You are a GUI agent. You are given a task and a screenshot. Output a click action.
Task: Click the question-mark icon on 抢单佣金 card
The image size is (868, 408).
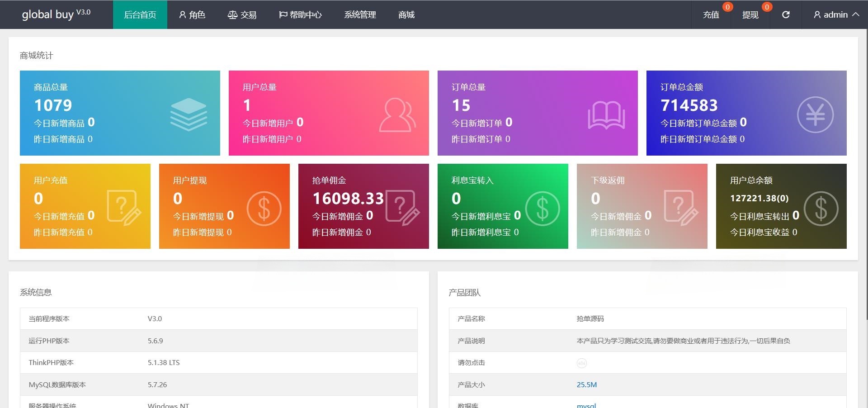[401, 208]
